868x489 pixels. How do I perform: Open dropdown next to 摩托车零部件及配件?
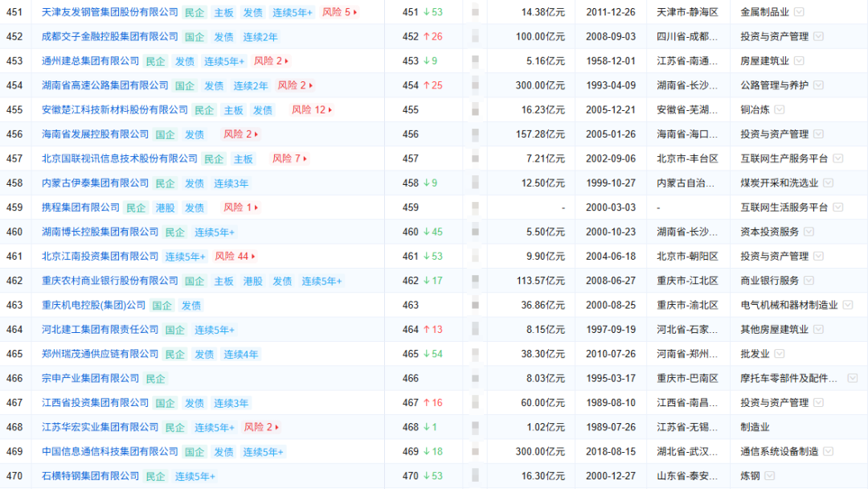pyautogui.click(x=853, y=378)
